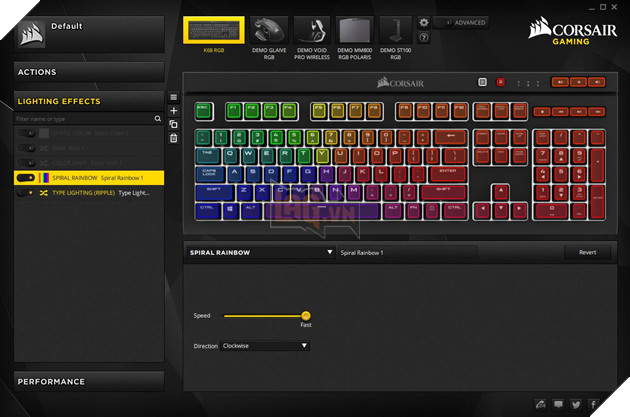Image resolution: width=630 pixels, height=417 pixels.
Task: Collapse the LIGHTING EFFECTS section
Action: [89, 101]
